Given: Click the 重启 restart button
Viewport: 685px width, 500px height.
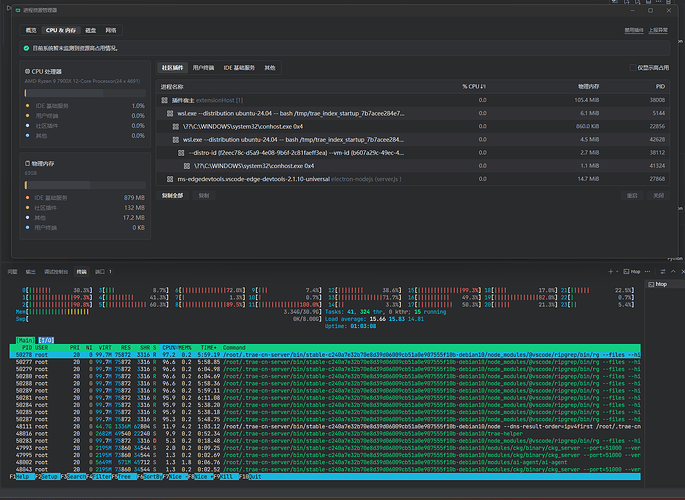Looking at the screenshot, I should (632, 196).
